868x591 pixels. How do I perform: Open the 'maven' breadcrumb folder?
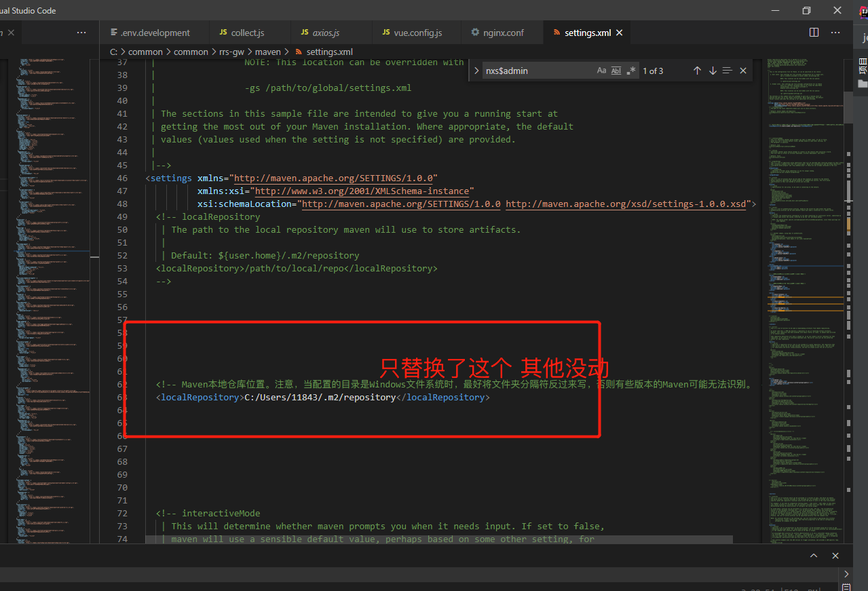click(x=267, y=52)
